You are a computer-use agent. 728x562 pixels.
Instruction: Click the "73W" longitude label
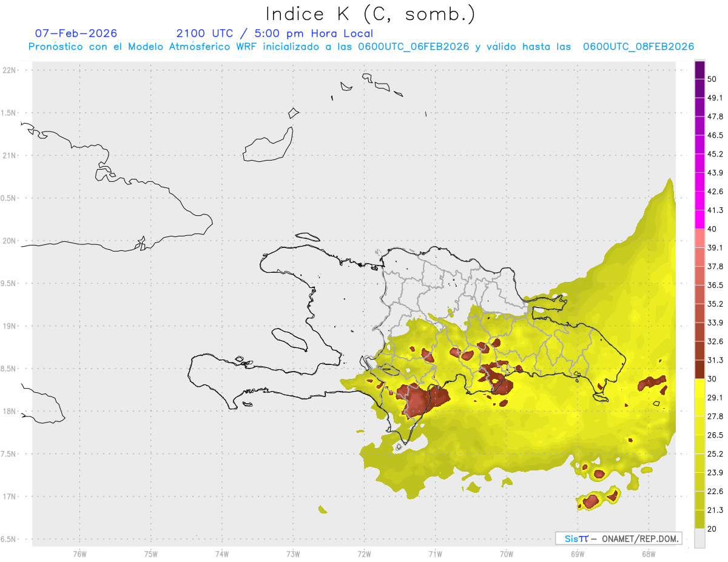pos(293,554)
